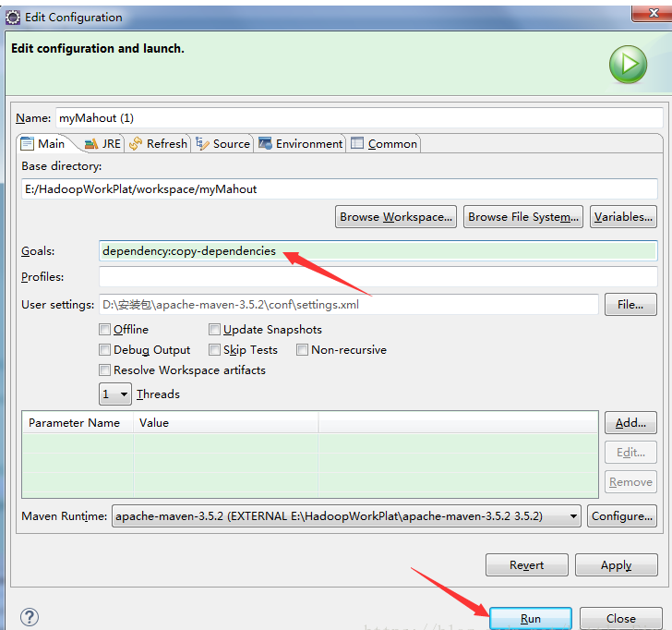This screenshot has height=630, width=672.
Task: Open the Threads count dropdown
Action: 115,394
